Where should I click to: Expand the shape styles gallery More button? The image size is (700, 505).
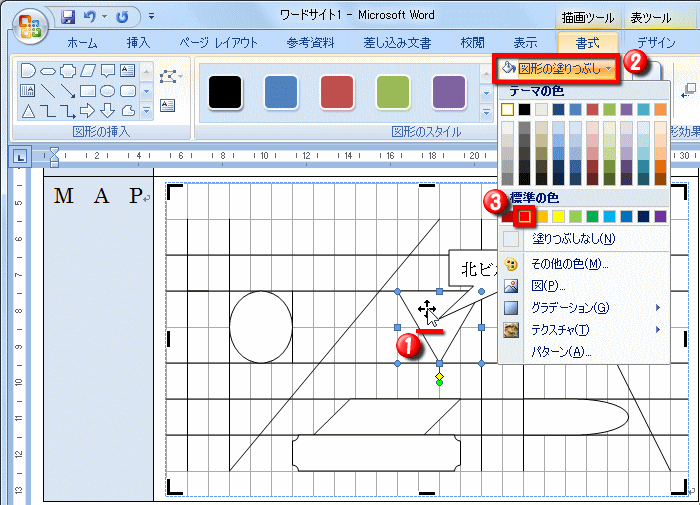point(486,112)
